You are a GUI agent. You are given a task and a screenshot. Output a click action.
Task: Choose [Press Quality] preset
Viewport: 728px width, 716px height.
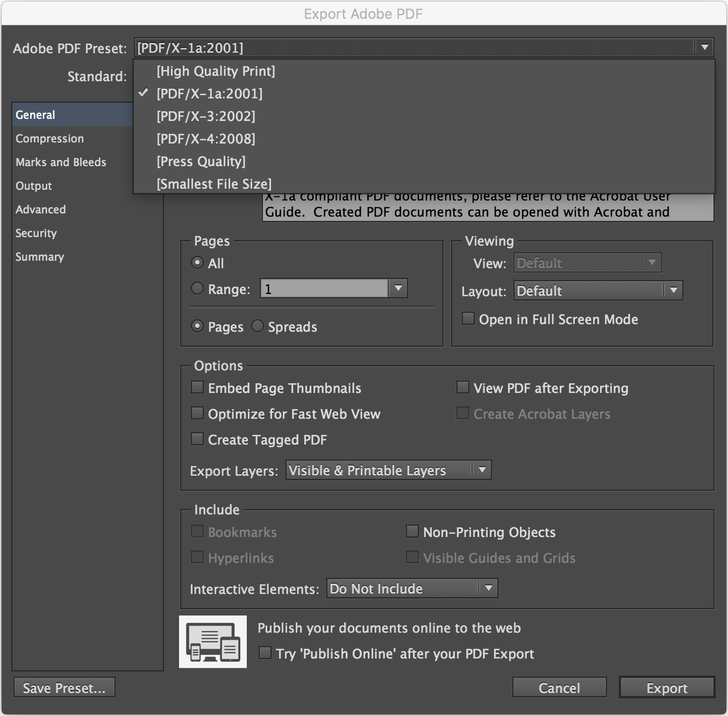[x=424, y=161]
